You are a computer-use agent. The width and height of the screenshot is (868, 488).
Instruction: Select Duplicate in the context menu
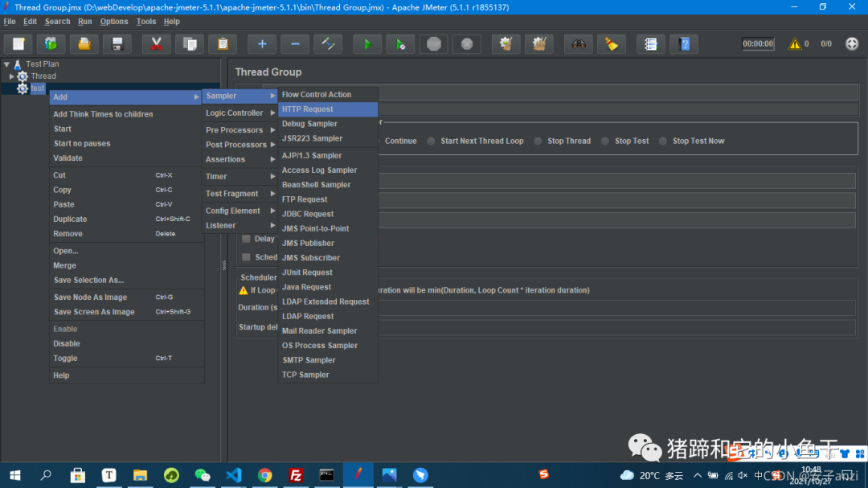(126, 219)
